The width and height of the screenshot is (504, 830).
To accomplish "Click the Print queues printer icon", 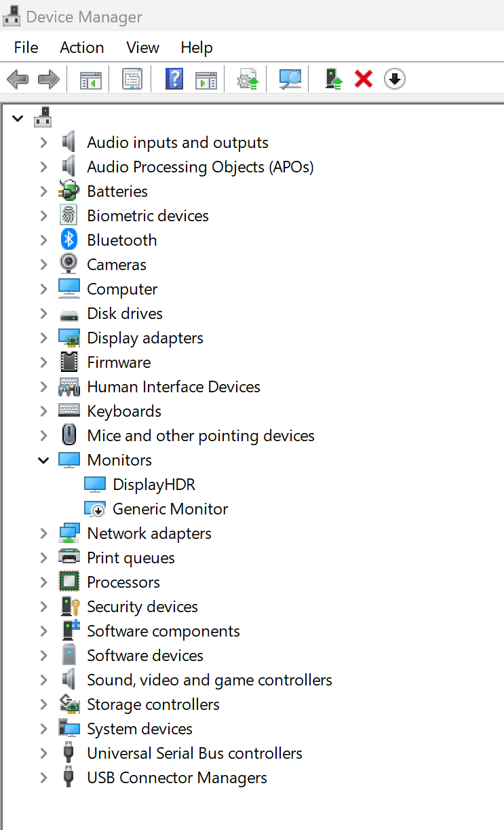I will (69, 557).
